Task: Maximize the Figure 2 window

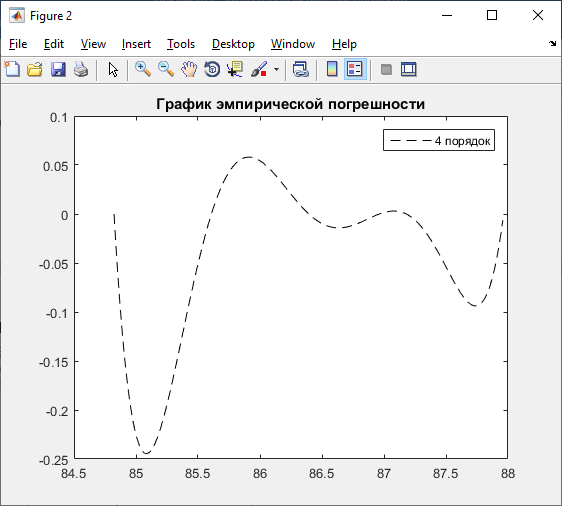Action: [492, 15]
